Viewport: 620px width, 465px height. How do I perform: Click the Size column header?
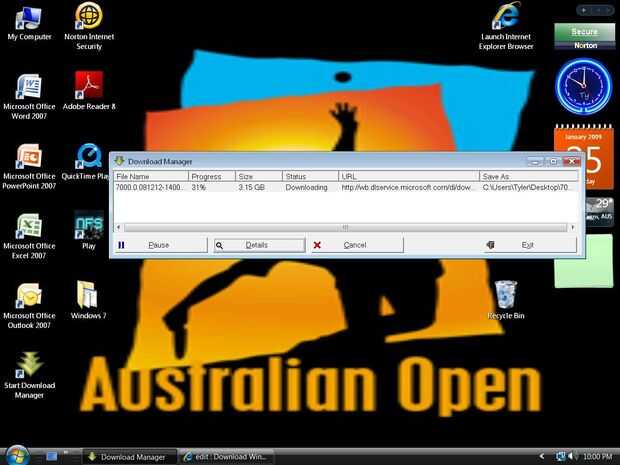pyautogui.click(x=259, y=176)
